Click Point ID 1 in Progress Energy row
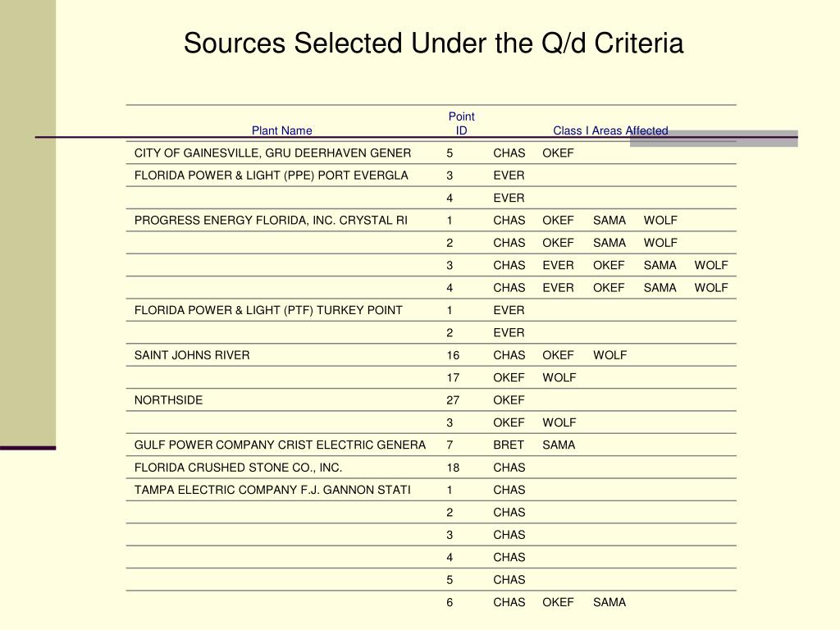Screen dimensions: 840x630 click(x=450, y=221)
